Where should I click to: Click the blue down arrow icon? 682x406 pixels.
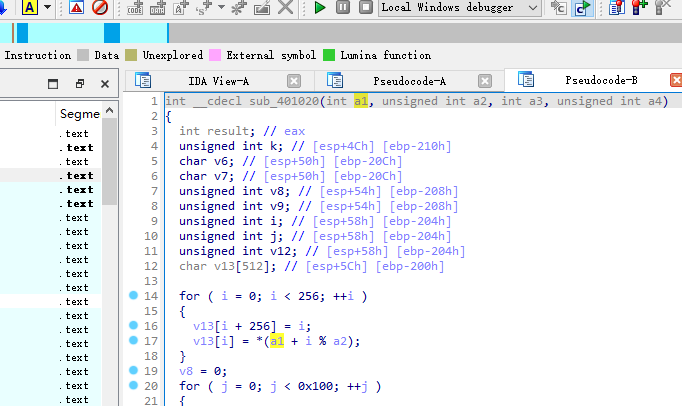click(x=5, y=8)
